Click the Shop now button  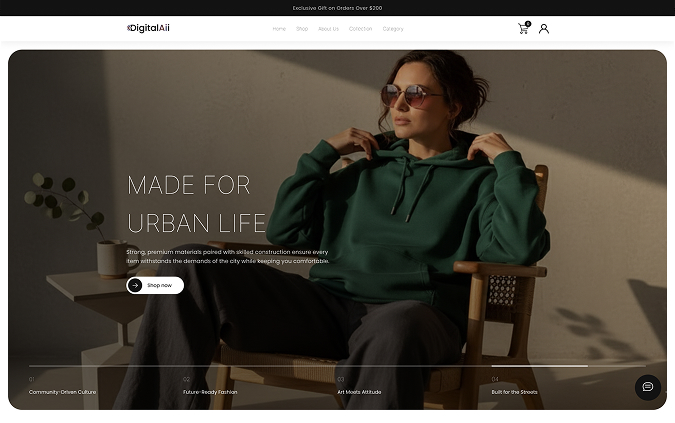[155, 285]
